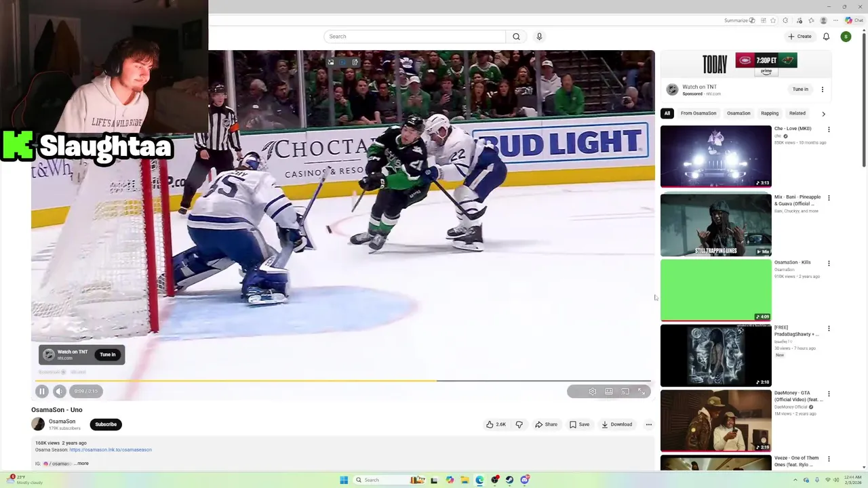
Task: Expand description with ...more
Action: [x=82, y=464]
